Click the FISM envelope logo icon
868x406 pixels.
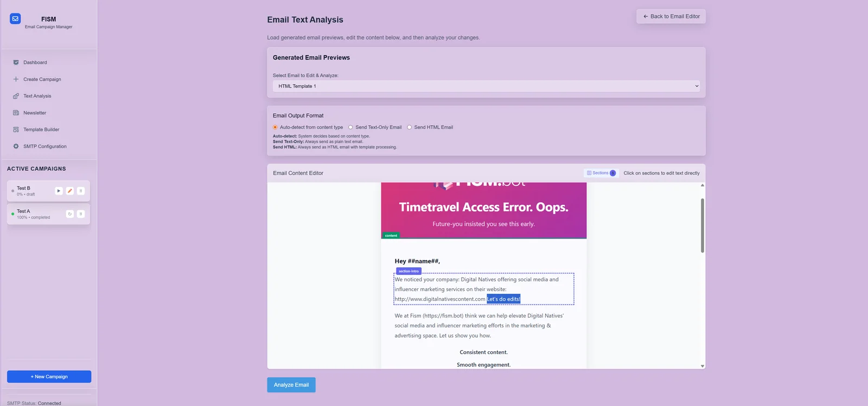[15, 18]
